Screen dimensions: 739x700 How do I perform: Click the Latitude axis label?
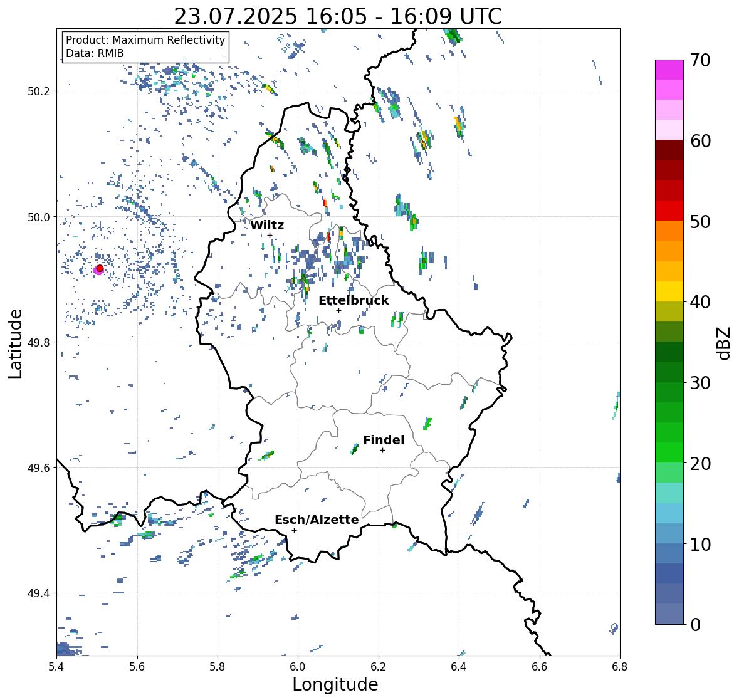(15, 343)
